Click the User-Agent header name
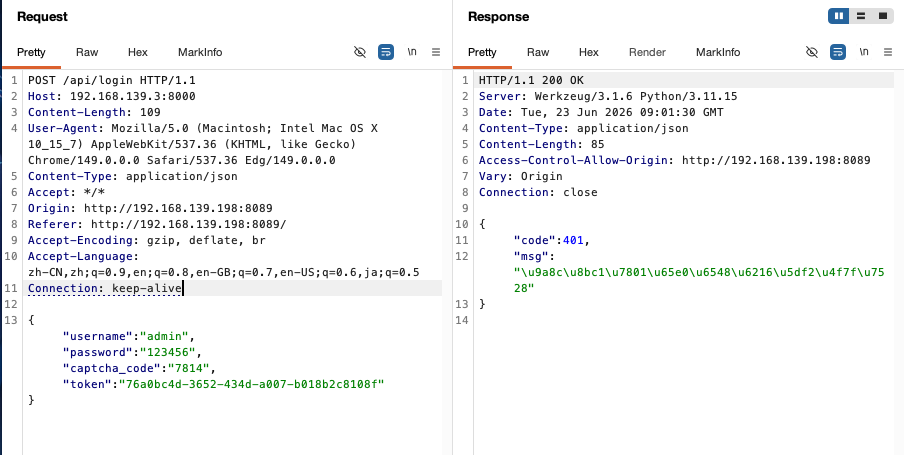 tap(62, 128)
